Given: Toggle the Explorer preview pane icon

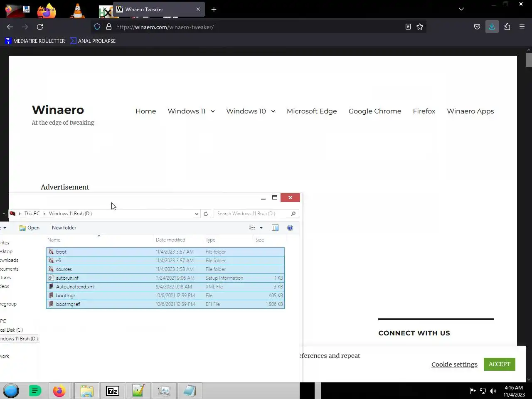Looking at the screenshot, I should (275, 228).
